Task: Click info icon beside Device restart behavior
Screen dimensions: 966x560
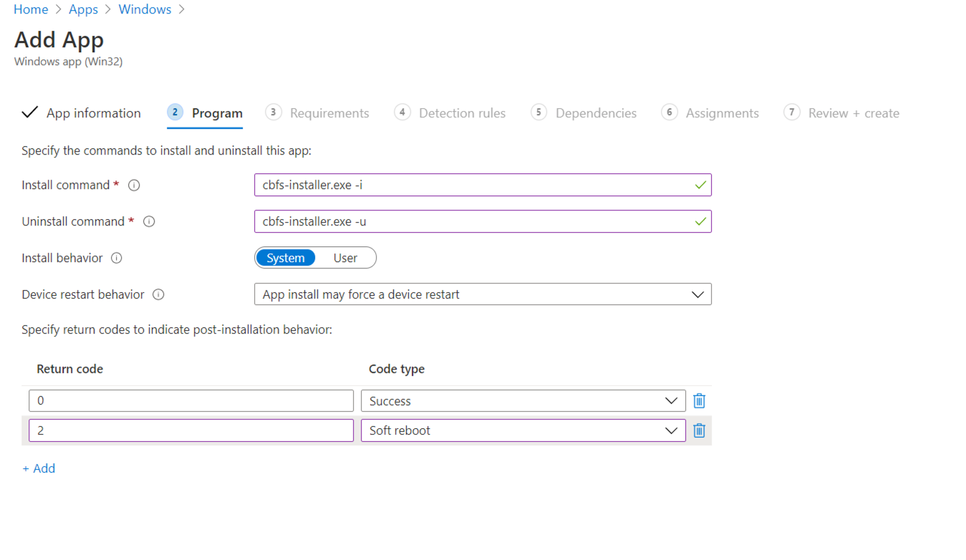Action: (159, 295)
